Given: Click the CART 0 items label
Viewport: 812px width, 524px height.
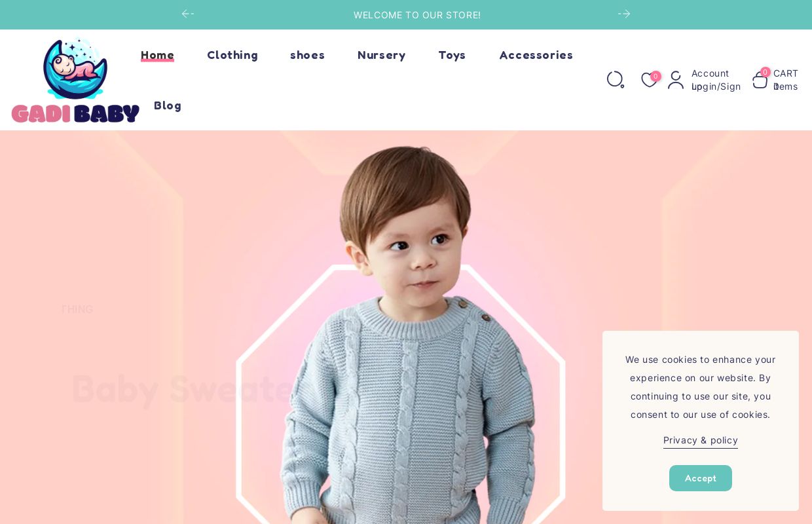Looking at the screenshot, I should pos(785,80).
